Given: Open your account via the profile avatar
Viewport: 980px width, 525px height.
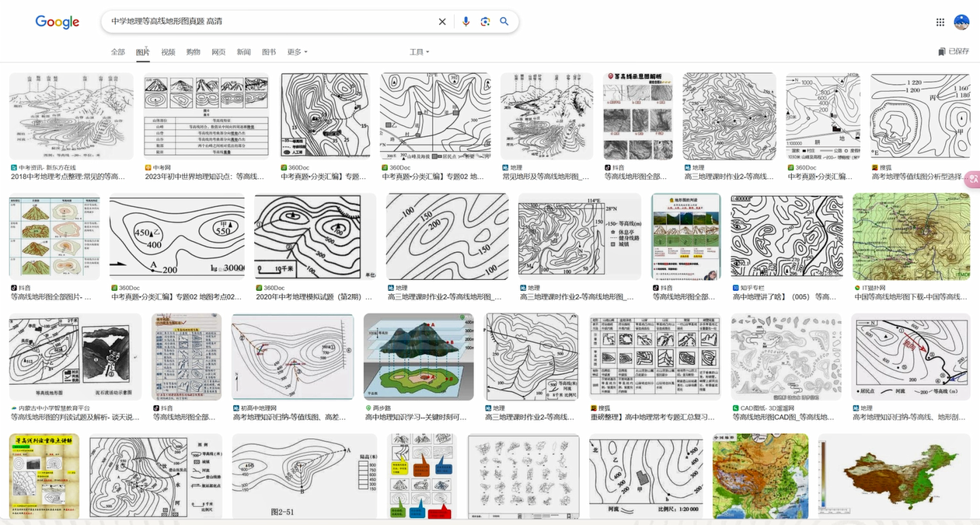Looking at the screenshot, I should pyautogui.click(x=962, y=22).
